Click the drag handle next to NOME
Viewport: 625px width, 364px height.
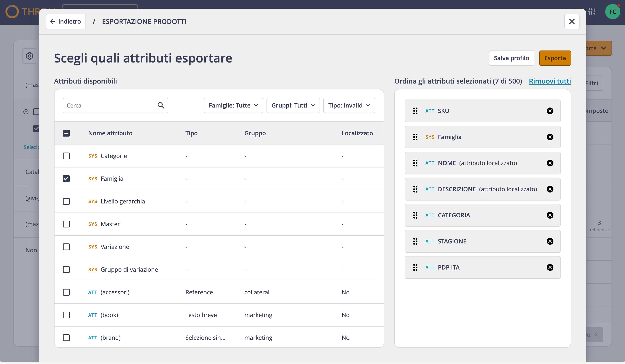[415, 163]
